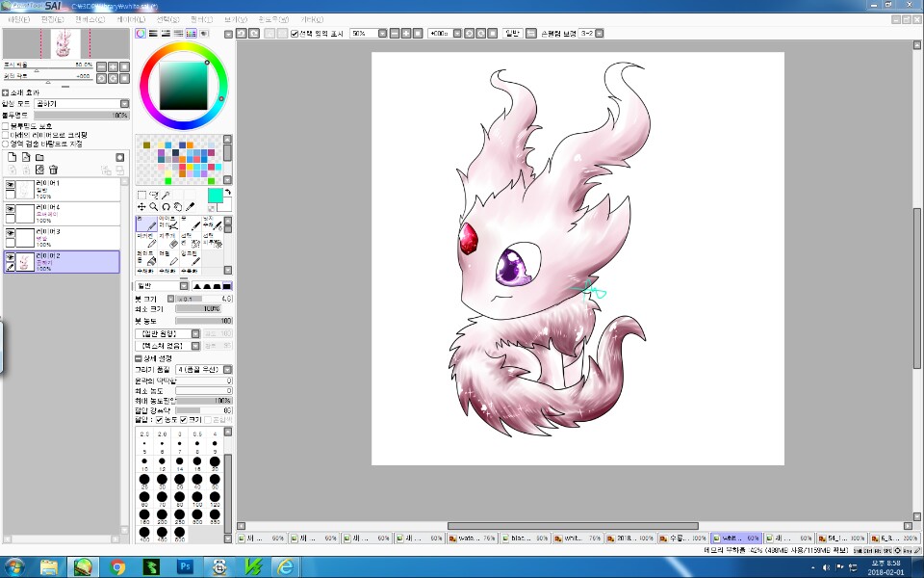The height and width of the screenshot is (578, 924).
Task: Hide 레이어1 using its eye icon
Action: pos(11,183)
